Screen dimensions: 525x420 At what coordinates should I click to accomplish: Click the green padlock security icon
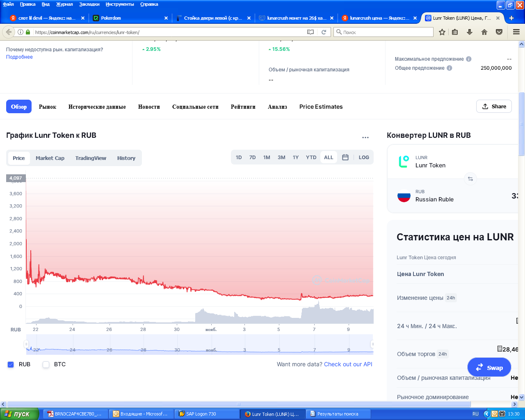[x=28, y=32]
